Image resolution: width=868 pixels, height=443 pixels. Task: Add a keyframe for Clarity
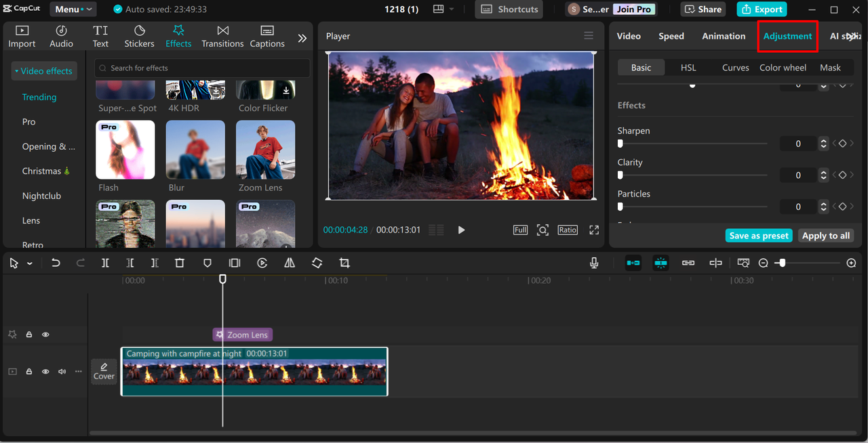coord(842,175)
